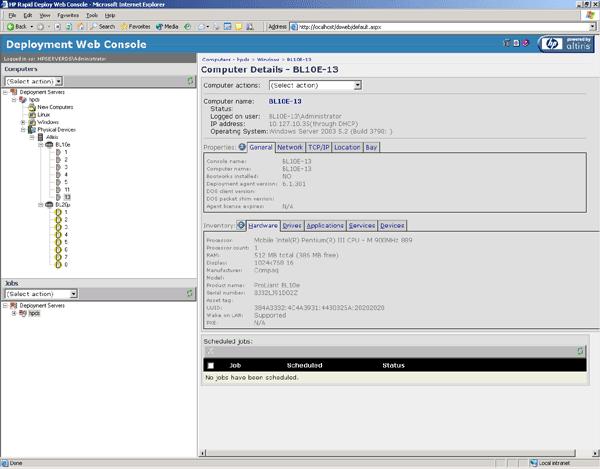This screenshot has height=469, width=600.
Task: Open the File menu
Action: tap(12, 15)
